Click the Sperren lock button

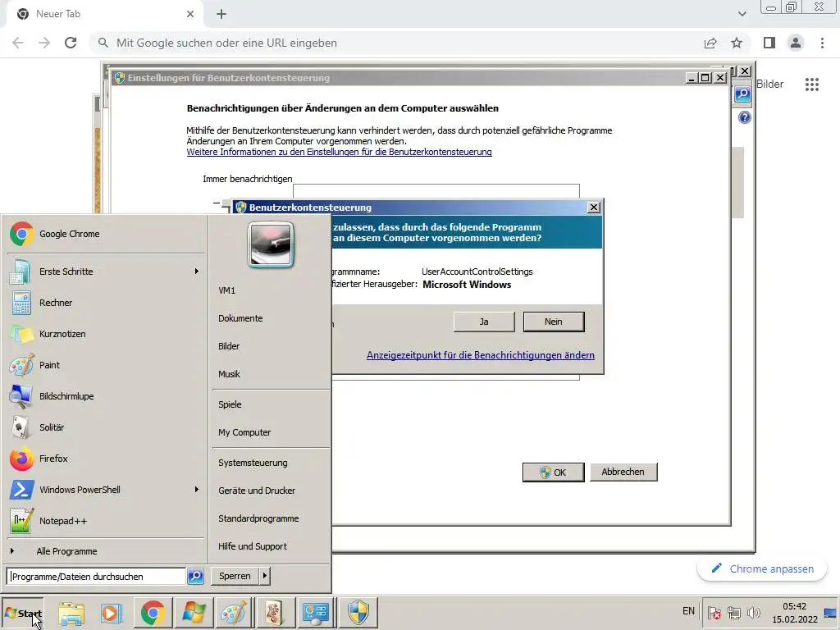235,576
